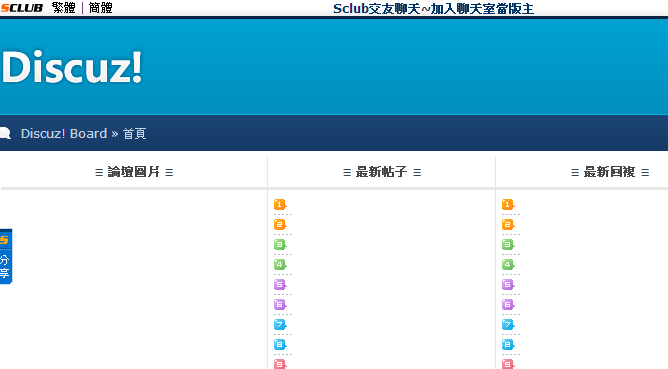This screenshot has height=369, width=668.
Task: Switch to 繁體 traditional Chinese
Action: click(x=63, y=8)
